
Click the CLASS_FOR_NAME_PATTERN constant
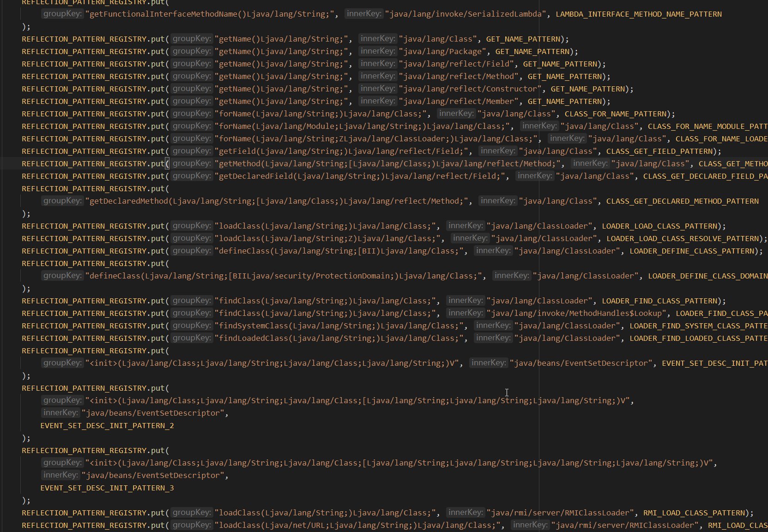(x=616, y=114)
